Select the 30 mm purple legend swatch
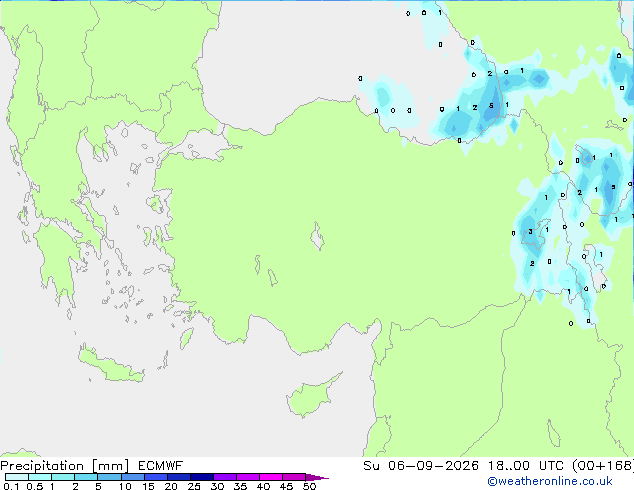This screenshot has height=490, width=634. tap(225, 477)
